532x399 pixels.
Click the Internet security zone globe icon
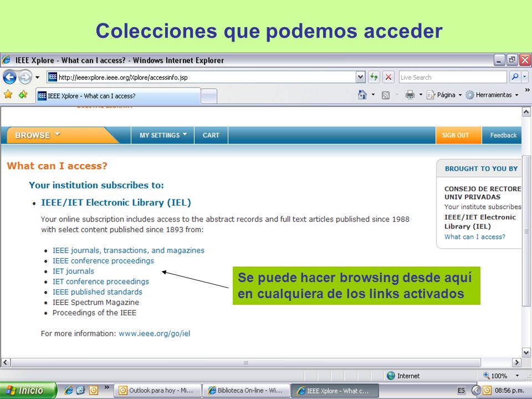point(391,376)
